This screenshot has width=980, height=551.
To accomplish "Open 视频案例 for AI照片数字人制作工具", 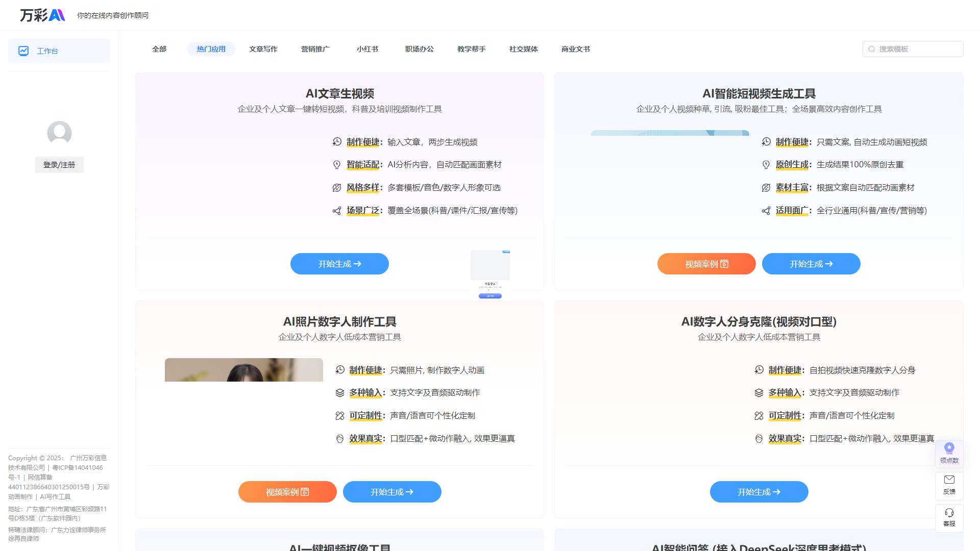I will coord(287,492).
